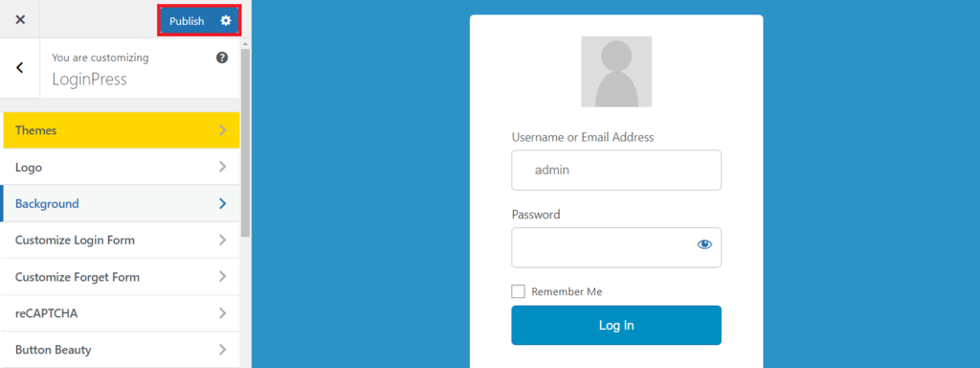
Task: Show password using the eye icon
Action: click(x=704, y=244)
